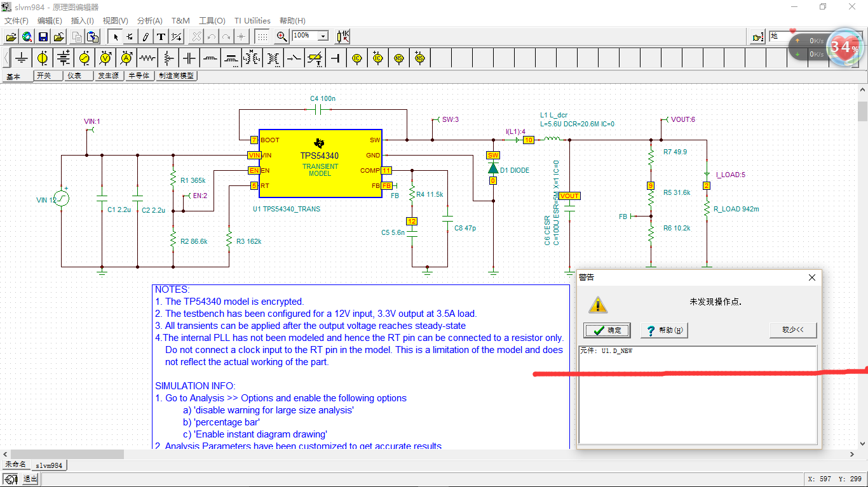Select the wire drawing pencil tool
The width and height of the screenshot is (868, 487).
[x=146, y=36]
